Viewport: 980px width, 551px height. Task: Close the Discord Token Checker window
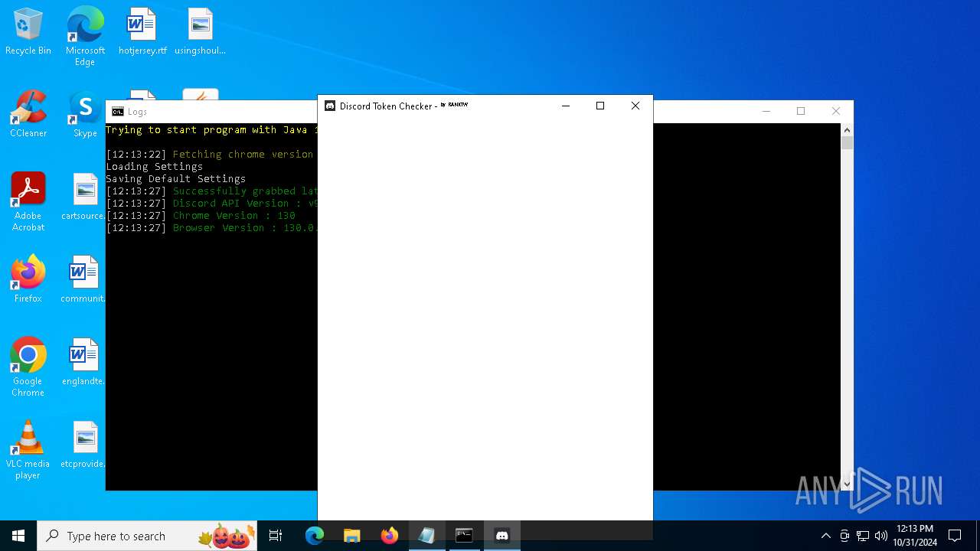coord(635,106)
